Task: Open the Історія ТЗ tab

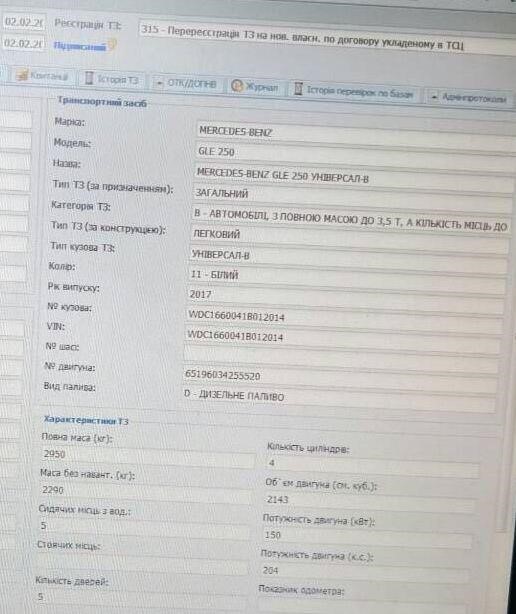Action: pyautogui.click(x=112, y=79)
